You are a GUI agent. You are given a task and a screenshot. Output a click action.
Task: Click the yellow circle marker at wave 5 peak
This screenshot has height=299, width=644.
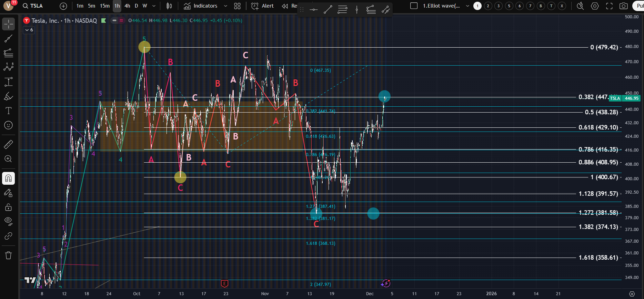click(144, 47)
